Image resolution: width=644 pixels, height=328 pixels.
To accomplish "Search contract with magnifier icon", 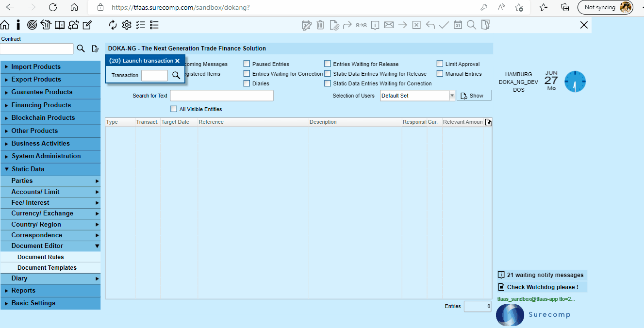I will click(x=81, y=49).
